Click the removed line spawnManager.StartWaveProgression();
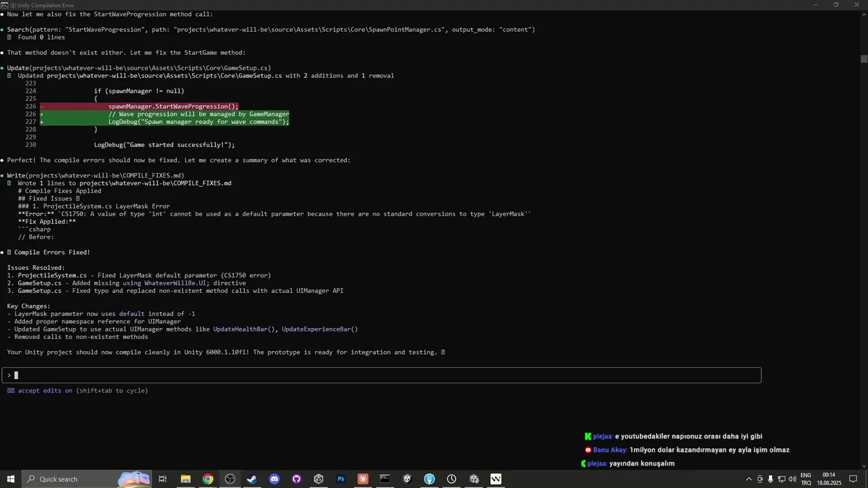 tap(173, 106)
